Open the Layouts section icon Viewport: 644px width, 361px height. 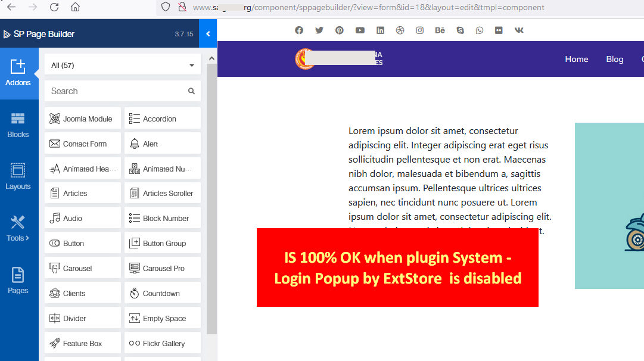pyautogui.click(x=18, y=176)
